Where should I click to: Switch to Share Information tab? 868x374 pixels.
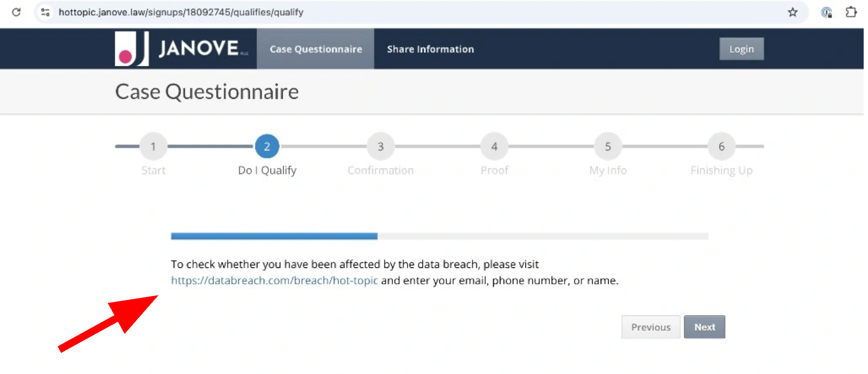click(430, 49)
